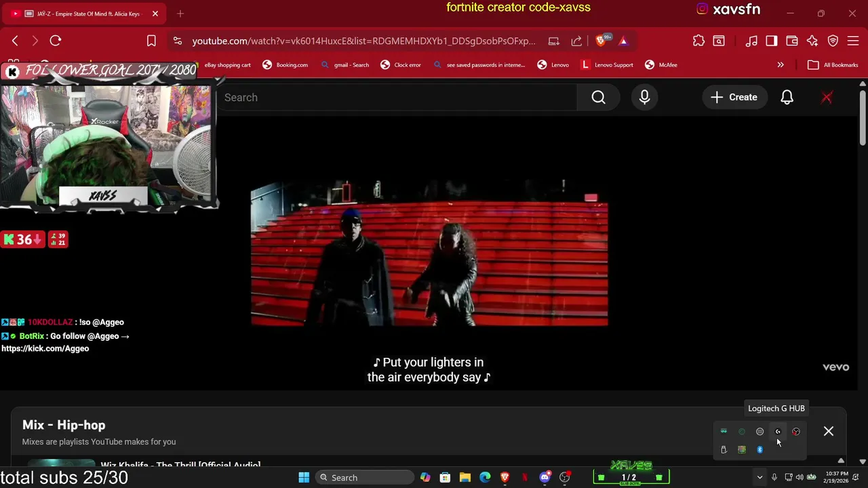Viewport: 868px width, 488px height.
Task: Open the colorful graphics tray icon
Action: [x=742, y=449]
